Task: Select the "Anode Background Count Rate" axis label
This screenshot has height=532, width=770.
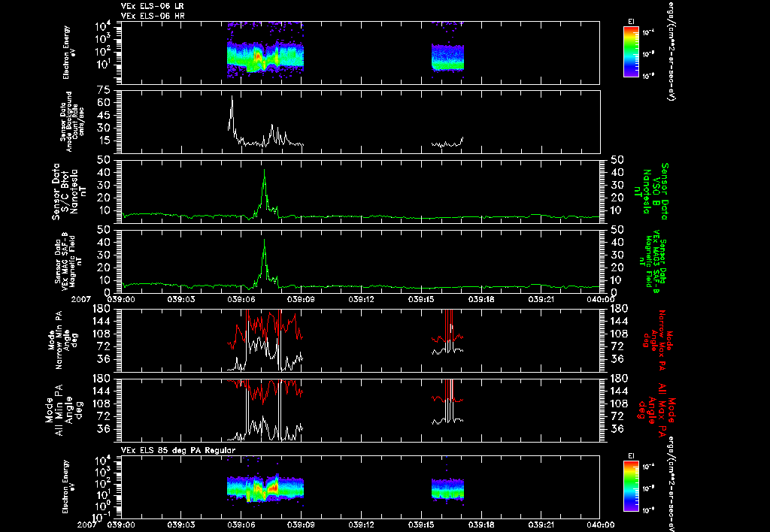Action: 72,122
